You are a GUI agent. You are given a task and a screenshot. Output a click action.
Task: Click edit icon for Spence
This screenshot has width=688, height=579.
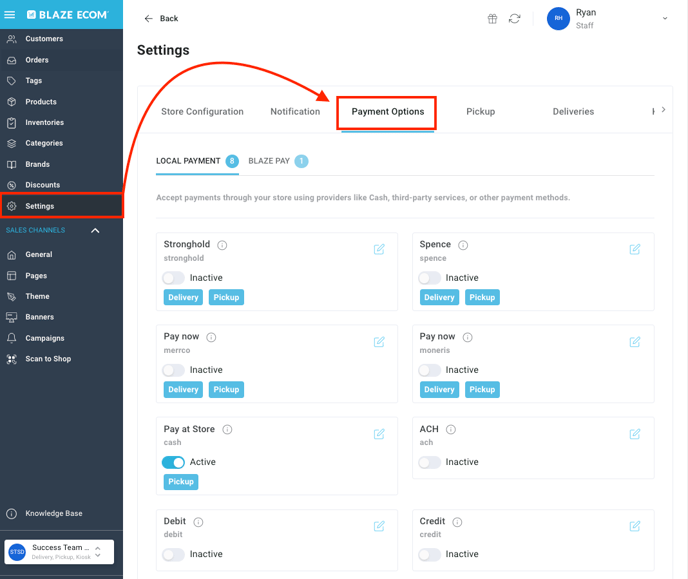point(635,249)
